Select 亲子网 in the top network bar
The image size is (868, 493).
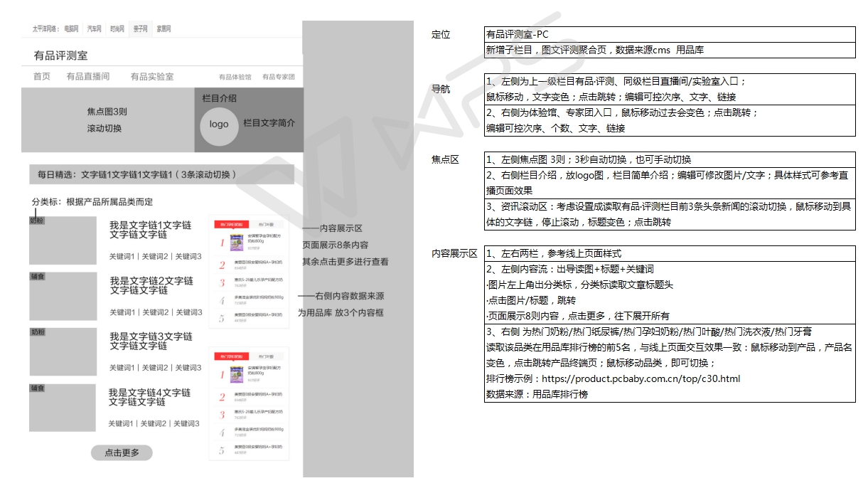[140, 29]
